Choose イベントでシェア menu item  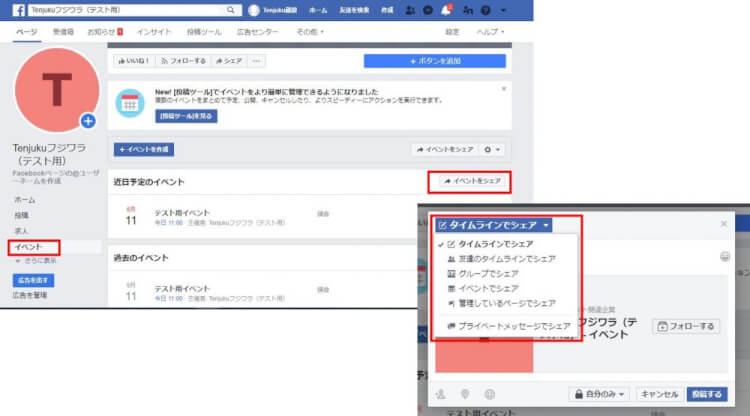[x=488, y=289]
